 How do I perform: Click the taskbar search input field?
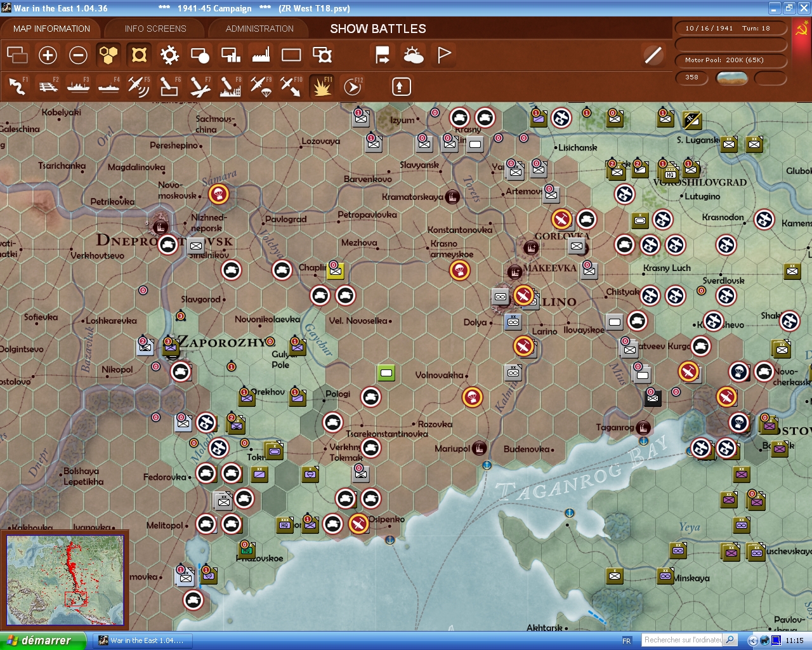coord(683,640)
